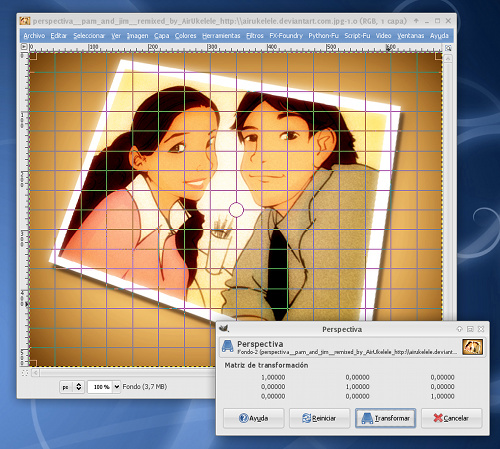
Task: Click the horizontal scrollbar left arrow
Action: [35, 373]
